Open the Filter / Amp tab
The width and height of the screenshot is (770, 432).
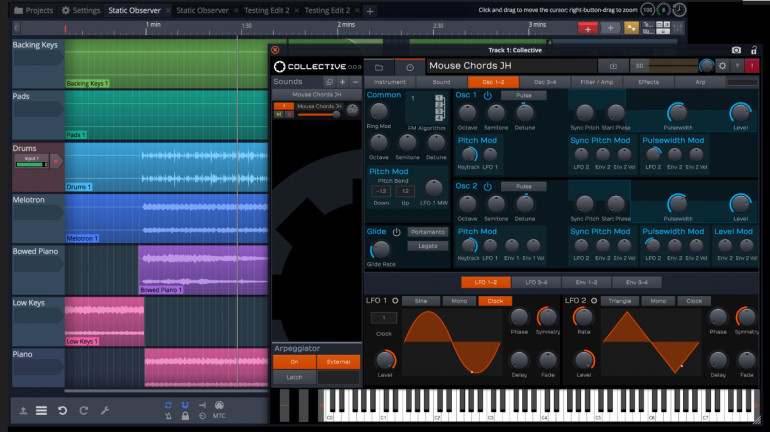coord(597,82)
